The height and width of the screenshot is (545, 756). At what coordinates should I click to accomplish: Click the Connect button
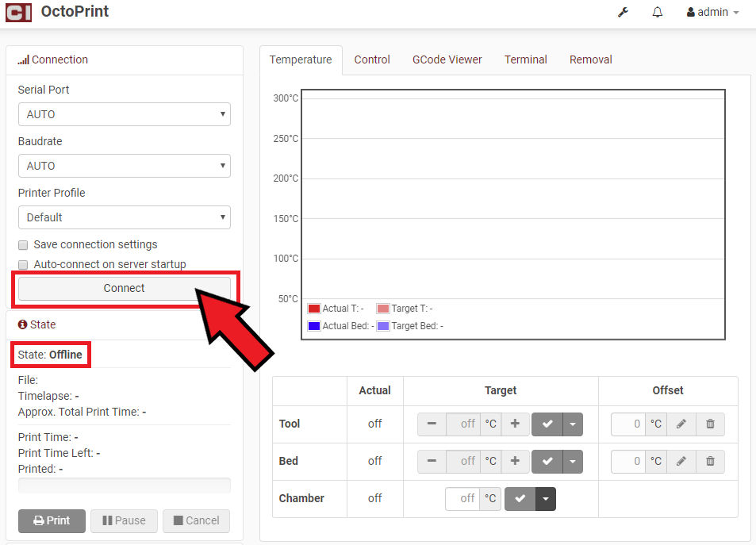point(125,288)
